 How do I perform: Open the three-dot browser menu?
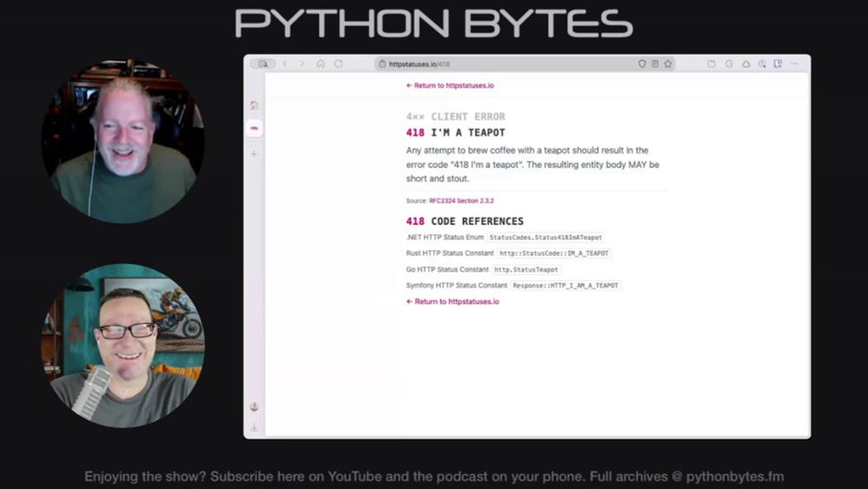click(795, 64)
